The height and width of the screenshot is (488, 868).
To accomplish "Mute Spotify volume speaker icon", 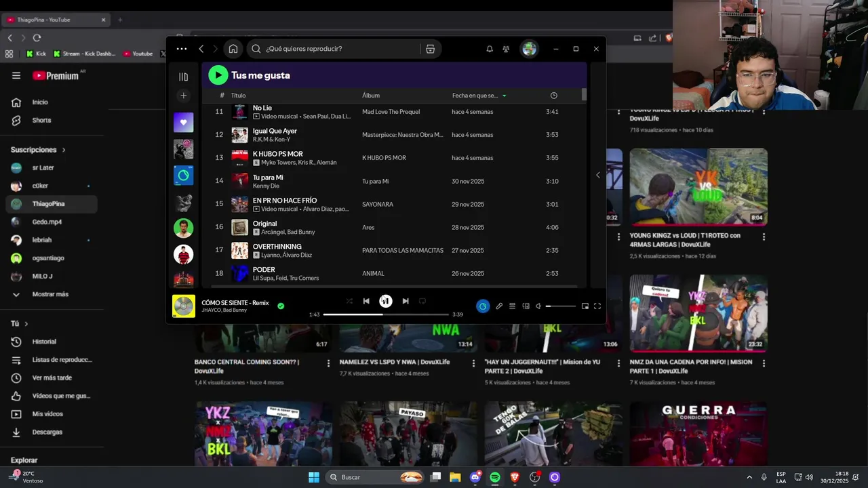I will [x=538, y=306].
